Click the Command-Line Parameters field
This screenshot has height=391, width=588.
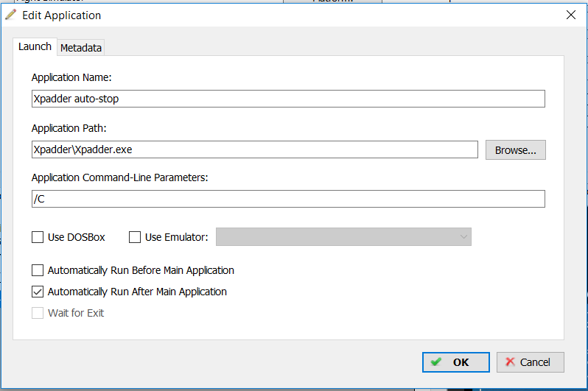pos(288,199)
